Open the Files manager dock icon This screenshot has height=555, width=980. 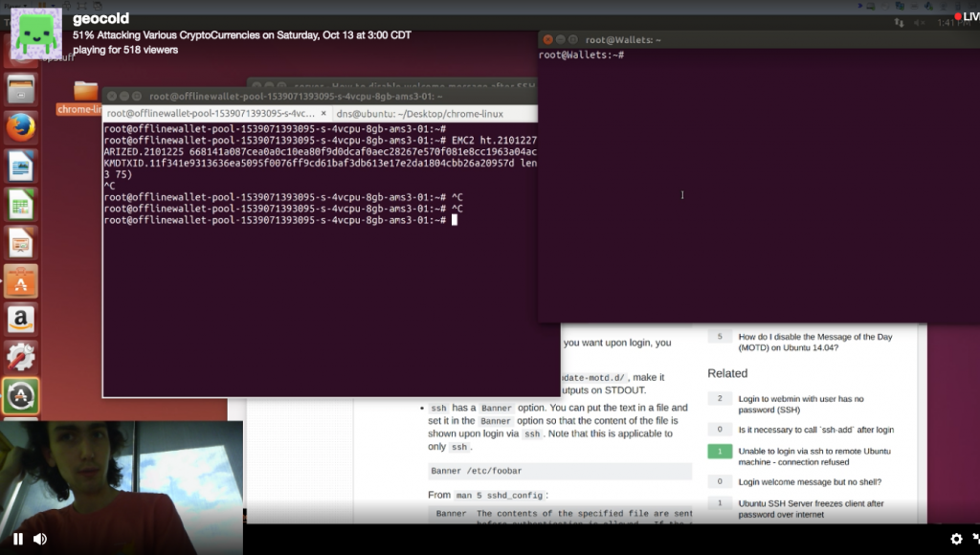(21, 90)
